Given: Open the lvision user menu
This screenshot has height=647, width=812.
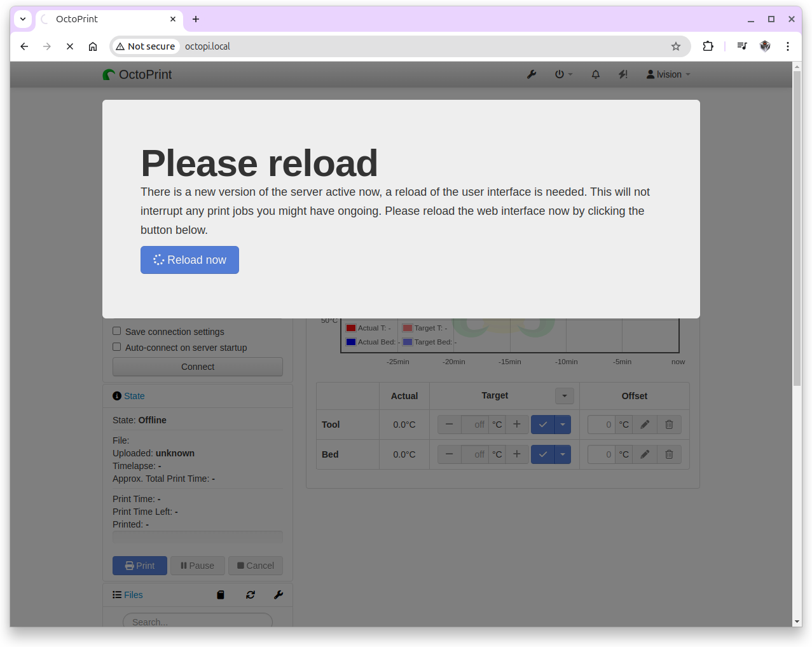Looking at the screenshot, I should 668,74.
